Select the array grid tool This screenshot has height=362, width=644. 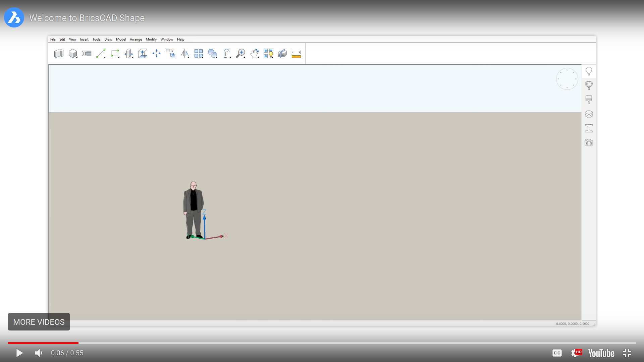tap(199, 54)
